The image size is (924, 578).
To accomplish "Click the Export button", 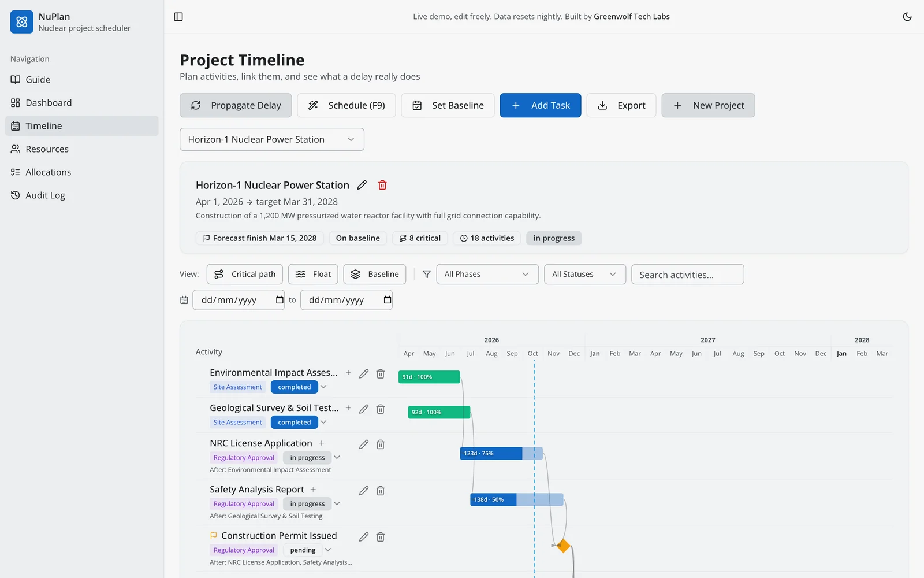I will coord(621,105).
